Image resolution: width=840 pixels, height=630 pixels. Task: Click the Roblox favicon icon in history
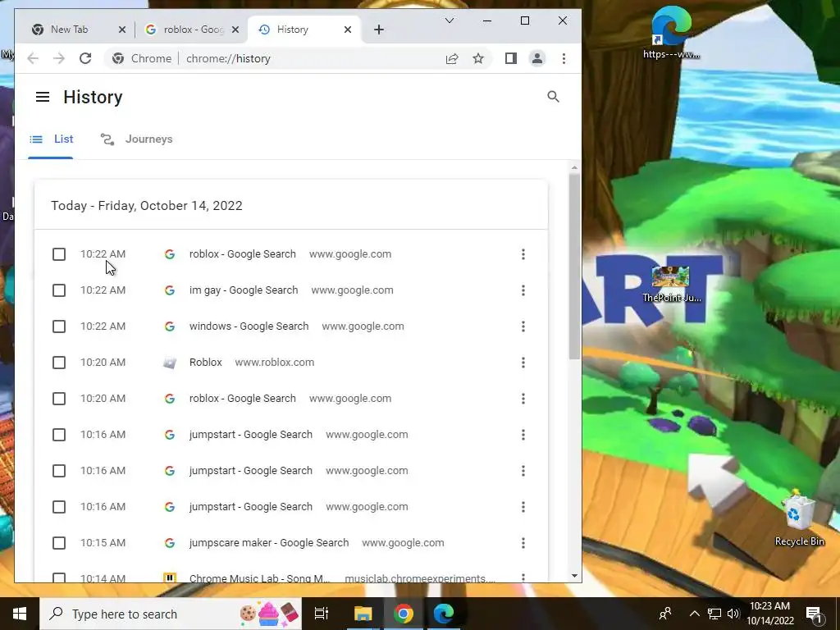(169, 363)
